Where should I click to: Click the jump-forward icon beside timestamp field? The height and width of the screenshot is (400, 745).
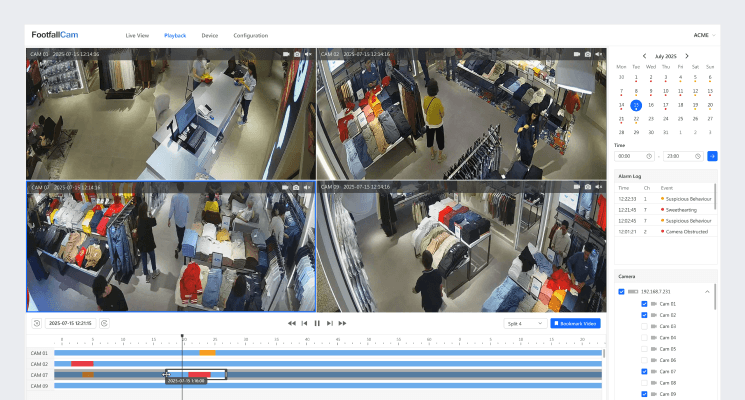coord(104,323)
